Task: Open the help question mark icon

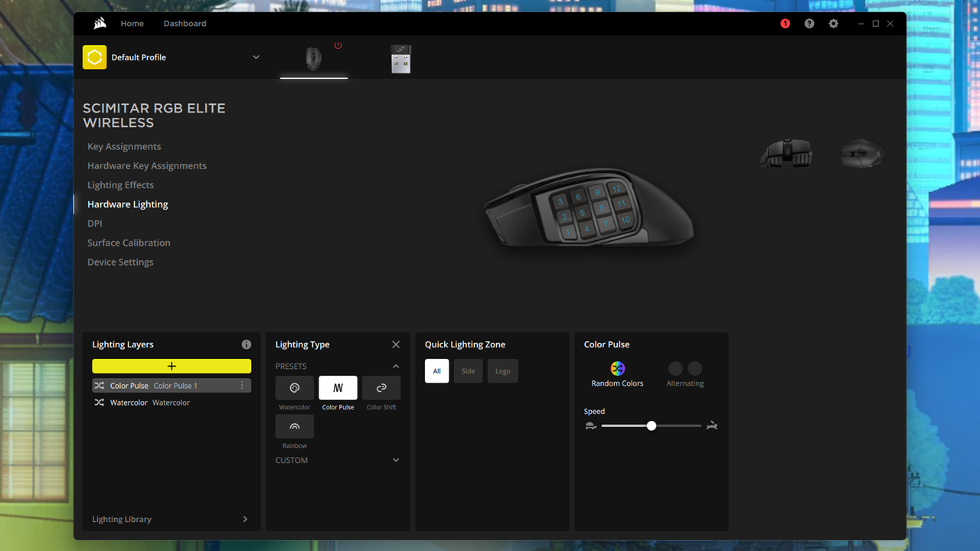Action: click(809, 24)
